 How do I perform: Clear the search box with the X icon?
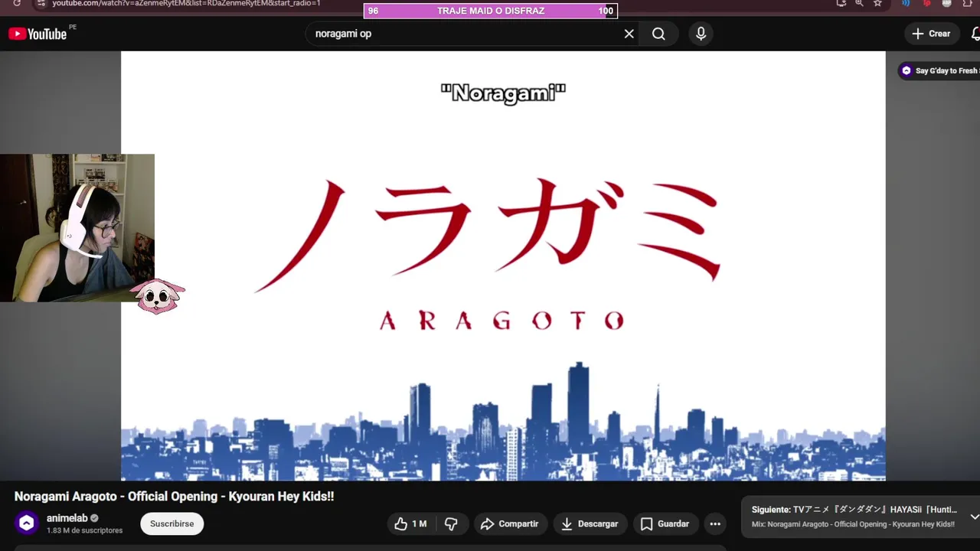click(x=629, y=34)
